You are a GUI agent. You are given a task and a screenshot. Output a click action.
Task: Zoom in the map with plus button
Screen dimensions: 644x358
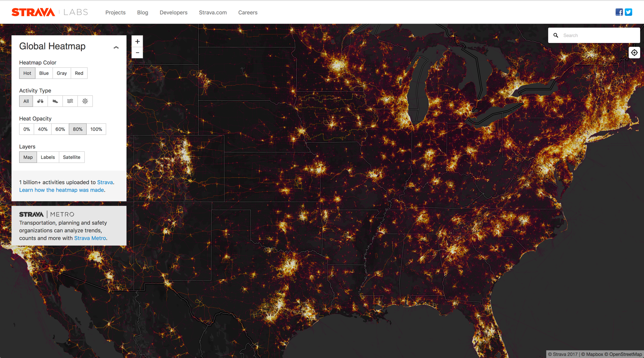137,41
